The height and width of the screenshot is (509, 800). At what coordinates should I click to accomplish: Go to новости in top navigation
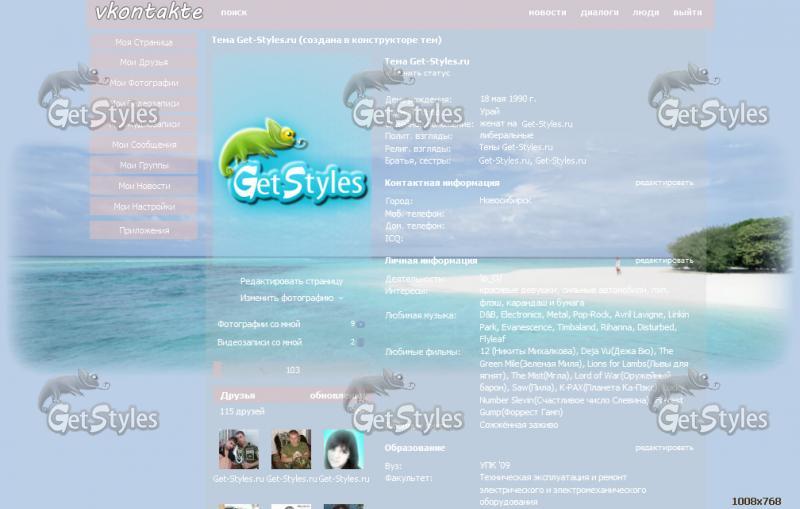click(x=547, y=12)
